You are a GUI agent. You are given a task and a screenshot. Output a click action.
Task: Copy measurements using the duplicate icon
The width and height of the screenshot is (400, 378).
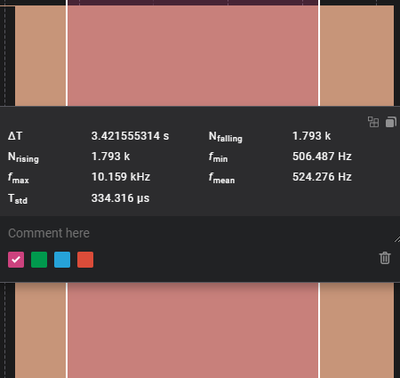(x=391, y=122)
